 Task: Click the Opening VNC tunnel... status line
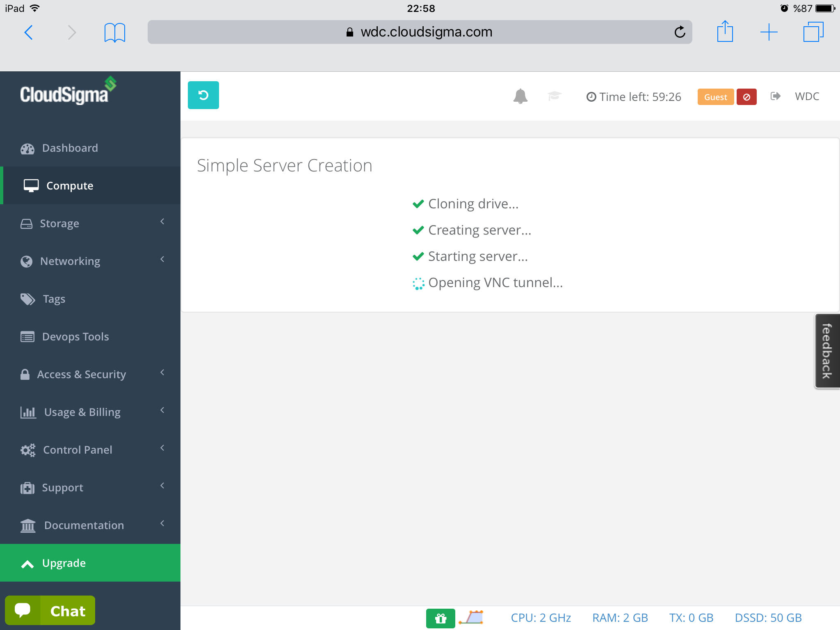pos(488,283)
